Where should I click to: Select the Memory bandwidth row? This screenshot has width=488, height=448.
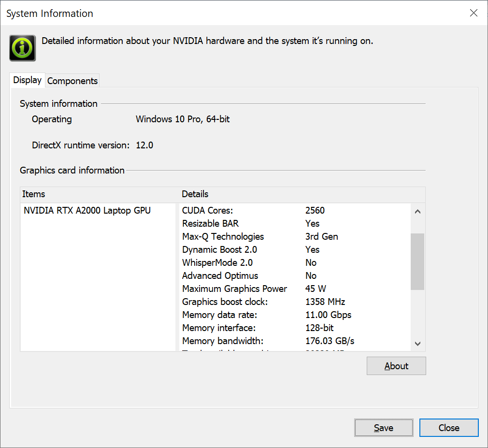[295, 341]
